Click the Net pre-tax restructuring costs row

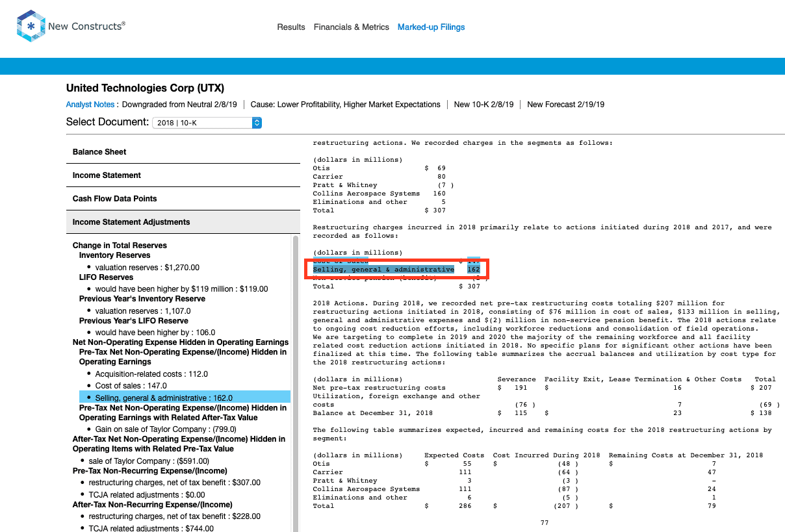pyautogui.click(x=546, y=388)
